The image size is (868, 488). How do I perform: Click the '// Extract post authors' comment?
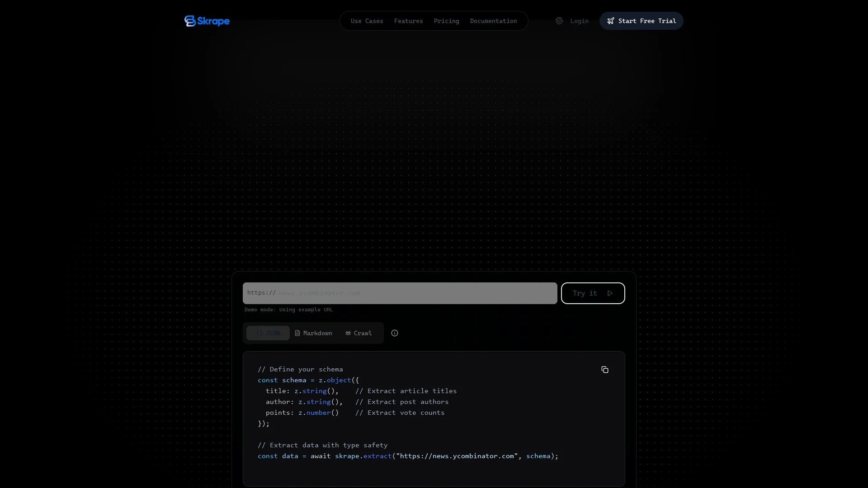coord(402,402)
